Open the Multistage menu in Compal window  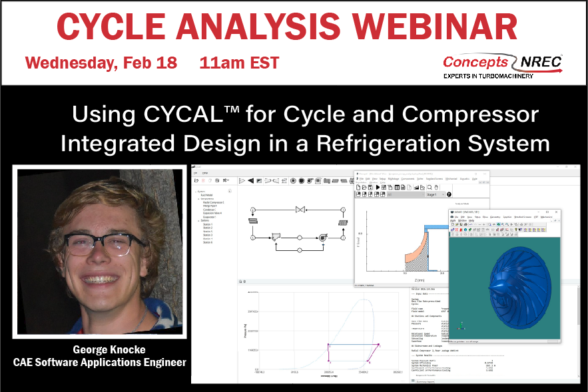pos(394,179)
